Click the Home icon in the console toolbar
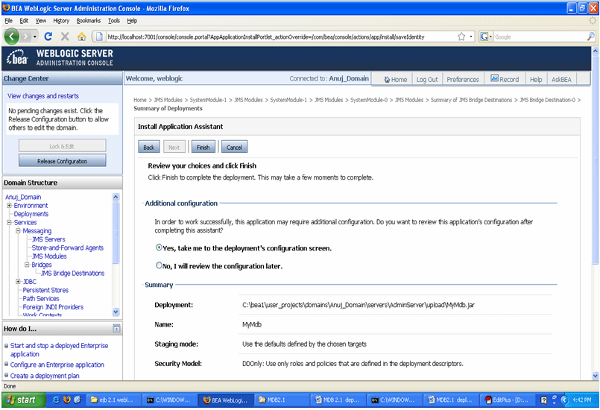600x410 pixels. point(386,80)
